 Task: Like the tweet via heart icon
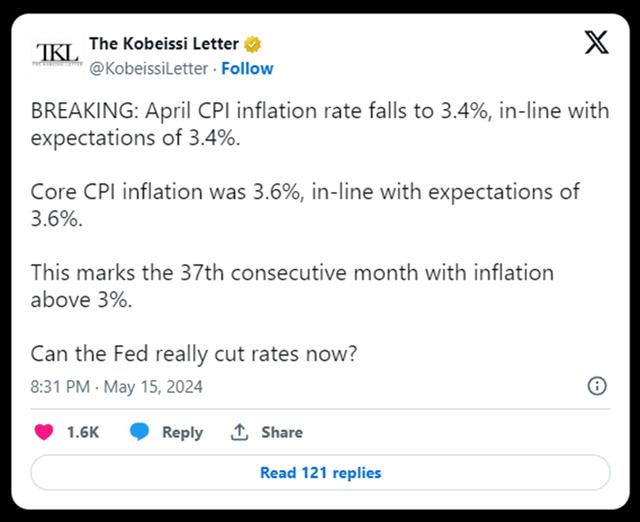(44, 432)
